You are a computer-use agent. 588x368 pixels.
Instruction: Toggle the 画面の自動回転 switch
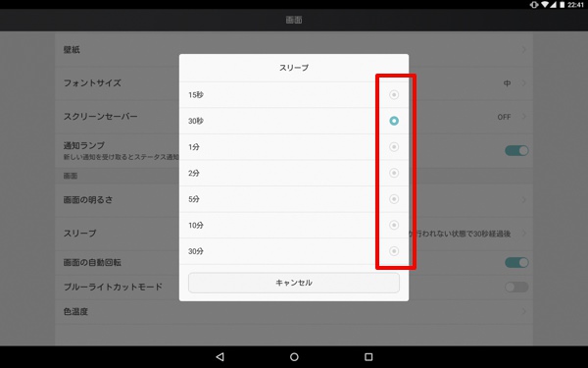516,262
